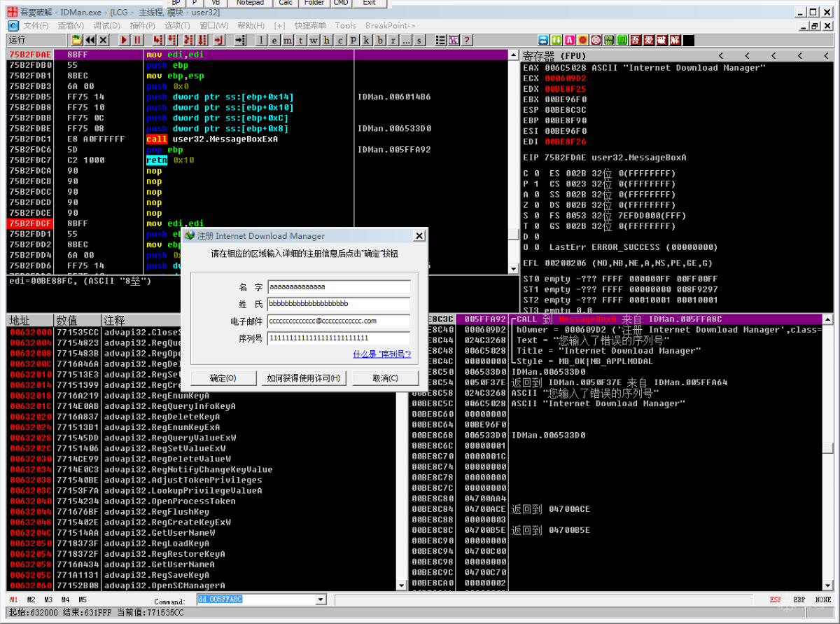Click the blue swap arrows plugin icon
840x624 pixels.
pyautogui.click(x=543, y=40)
